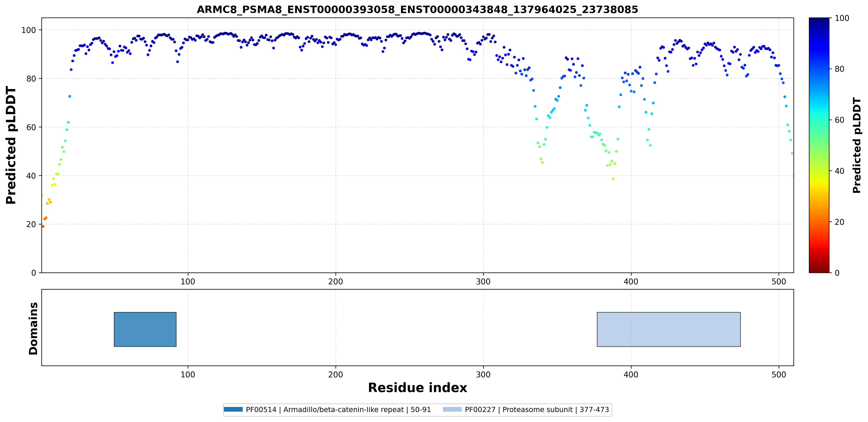Viewport: 868px width, 422px height.
Task: Click the Proteasome subunit domain box
Action: pyautogui.click(x=669, y=329)
